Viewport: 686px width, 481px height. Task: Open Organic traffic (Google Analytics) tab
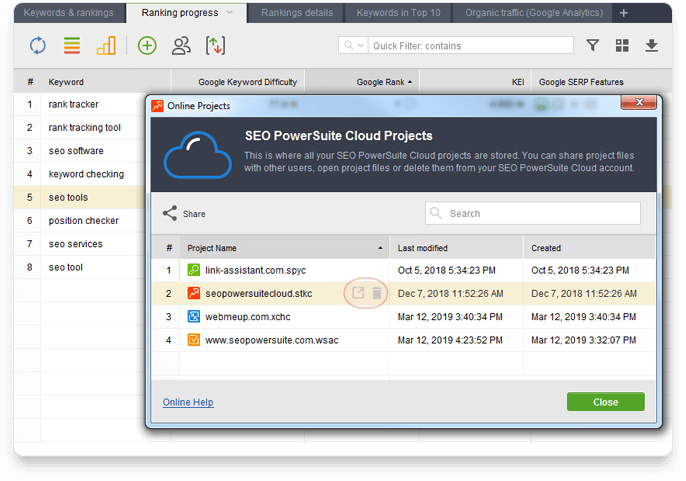[x=534, y=13]
